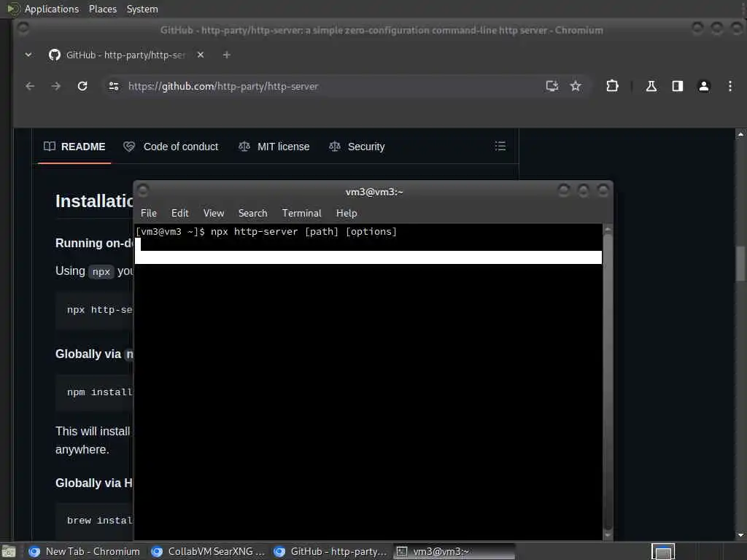Open terminal Search menu
The height and width of the screenshot is (560, 747).
pyautogui.click(x=252, y=214)
